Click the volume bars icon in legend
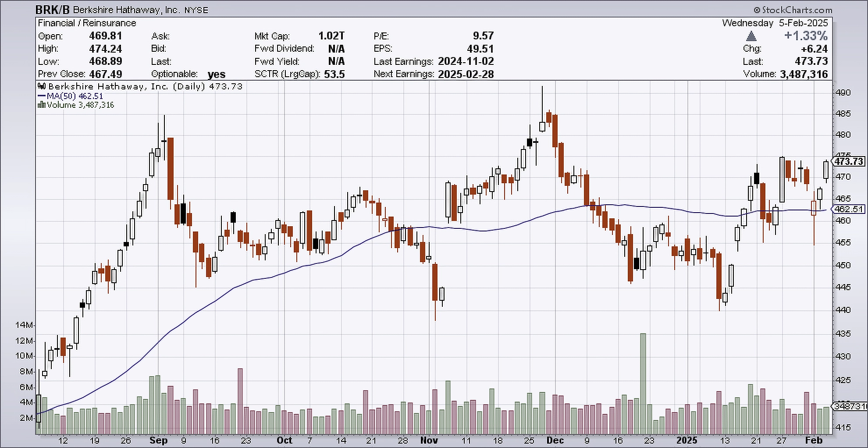The image size is (868, 448). click(x=42, y=105)
